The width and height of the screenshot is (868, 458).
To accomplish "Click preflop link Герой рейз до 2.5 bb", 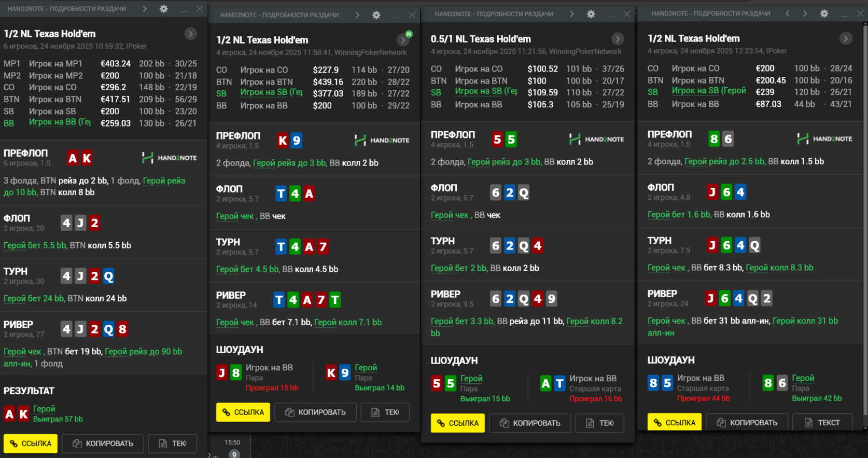I will pyautogui.click(x=724, y=161).
